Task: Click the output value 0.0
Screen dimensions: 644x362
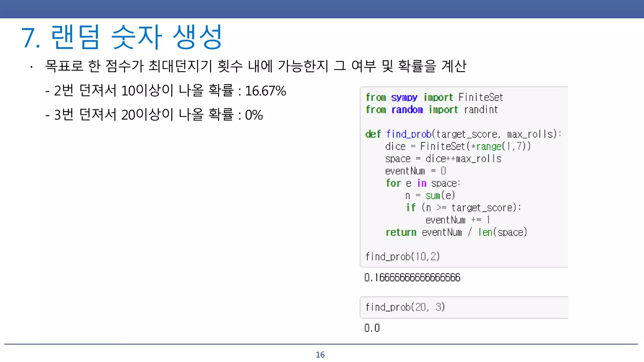Action: click(372, 328)
